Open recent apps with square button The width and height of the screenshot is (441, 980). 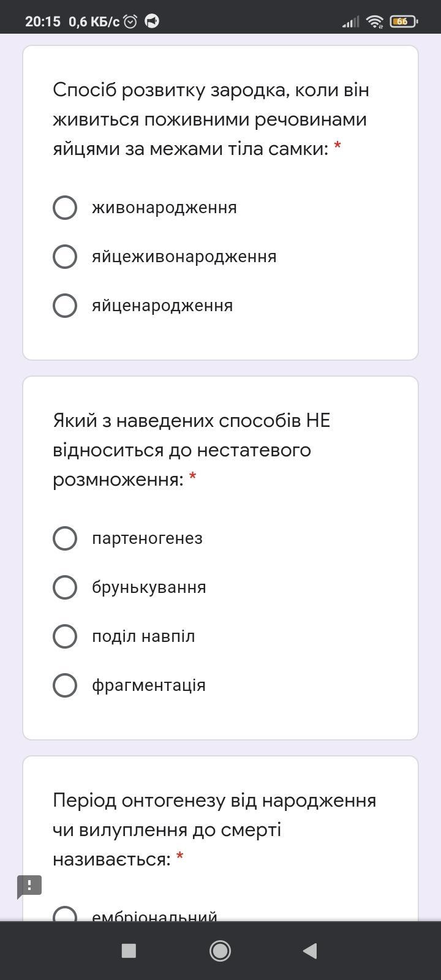(x=129, y=951)
